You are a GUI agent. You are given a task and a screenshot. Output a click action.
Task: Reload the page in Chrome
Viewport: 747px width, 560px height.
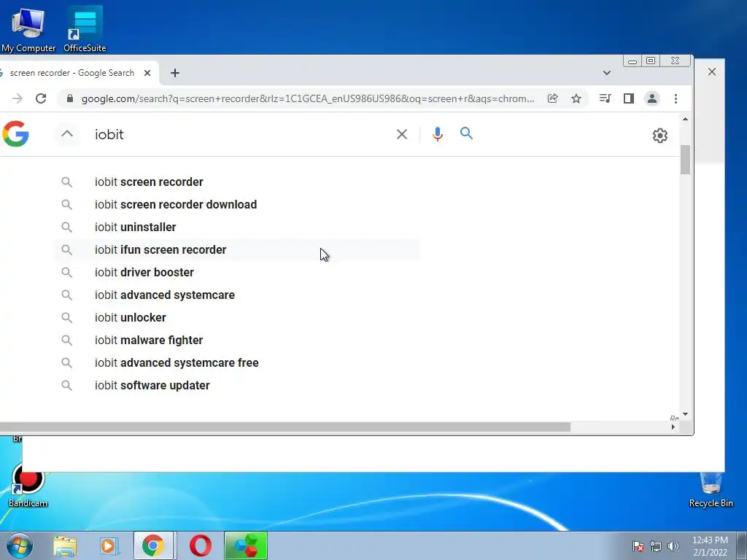click(x=41, y=98)
